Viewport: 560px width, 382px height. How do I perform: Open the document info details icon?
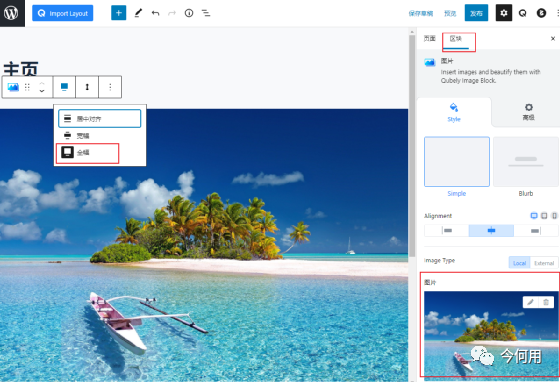[x=189, y=13]
